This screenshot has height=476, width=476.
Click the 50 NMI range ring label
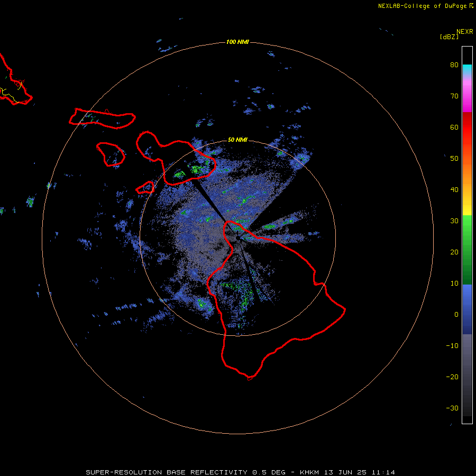(x=237, y=140)
